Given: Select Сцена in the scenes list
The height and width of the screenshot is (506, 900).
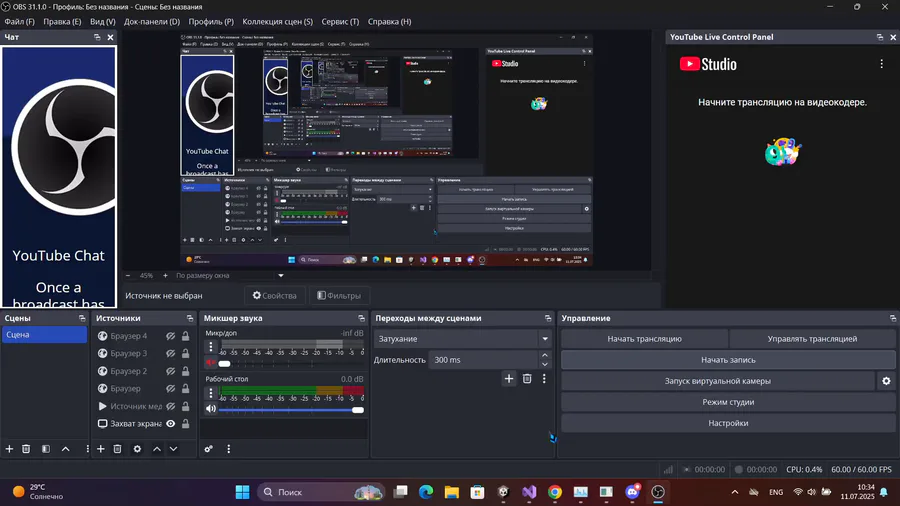Looking at the screenshot, I should pyautogui.click(x=44, y=334).
